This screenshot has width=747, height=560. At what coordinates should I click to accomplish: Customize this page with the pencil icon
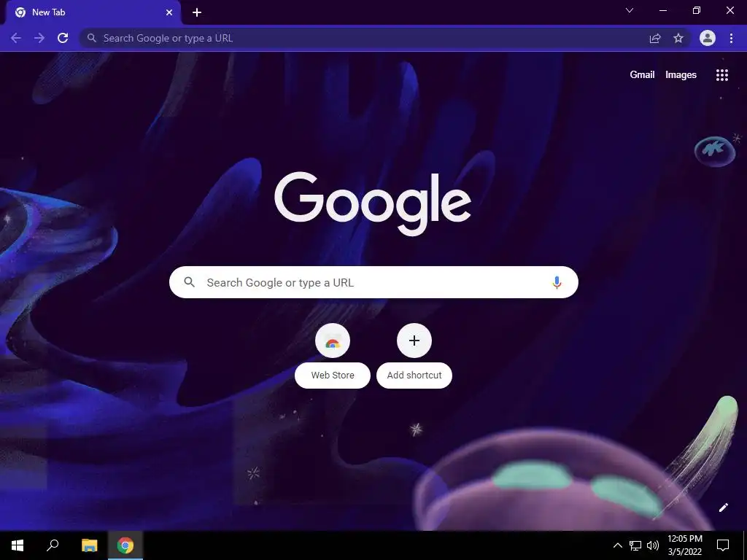[723, 507]
